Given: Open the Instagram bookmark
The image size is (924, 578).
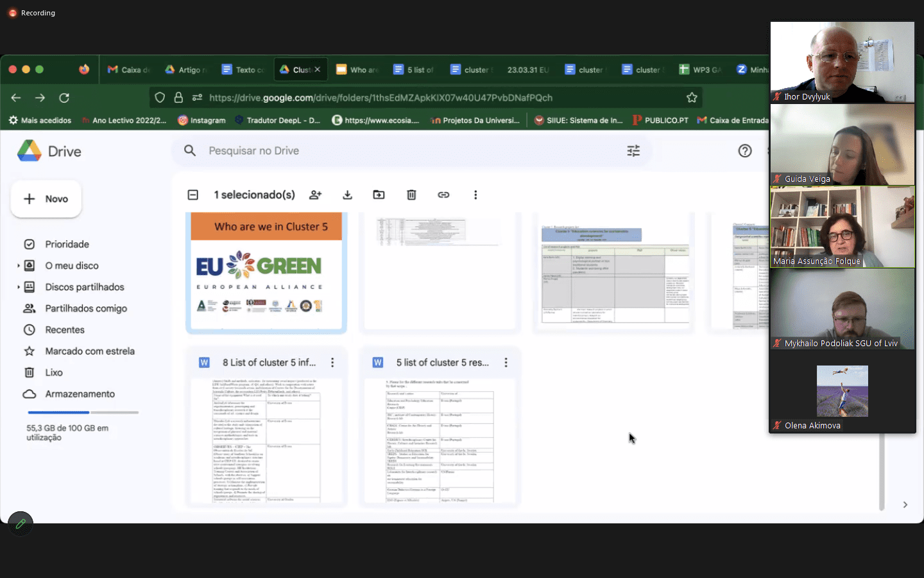Looking at the screenshot, I should click(x=201, y=120).
